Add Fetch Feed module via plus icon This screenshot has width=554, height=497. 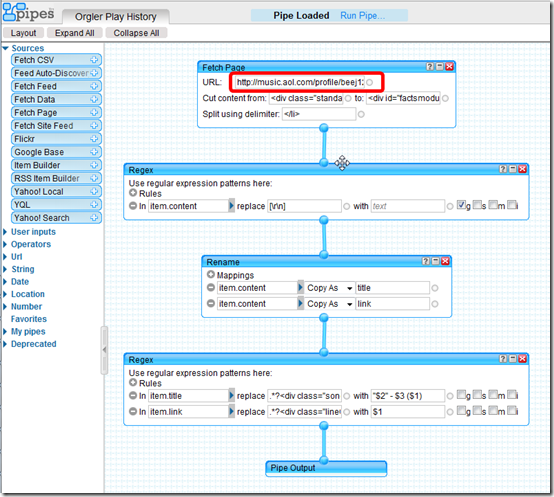click(x=94, y=86)
